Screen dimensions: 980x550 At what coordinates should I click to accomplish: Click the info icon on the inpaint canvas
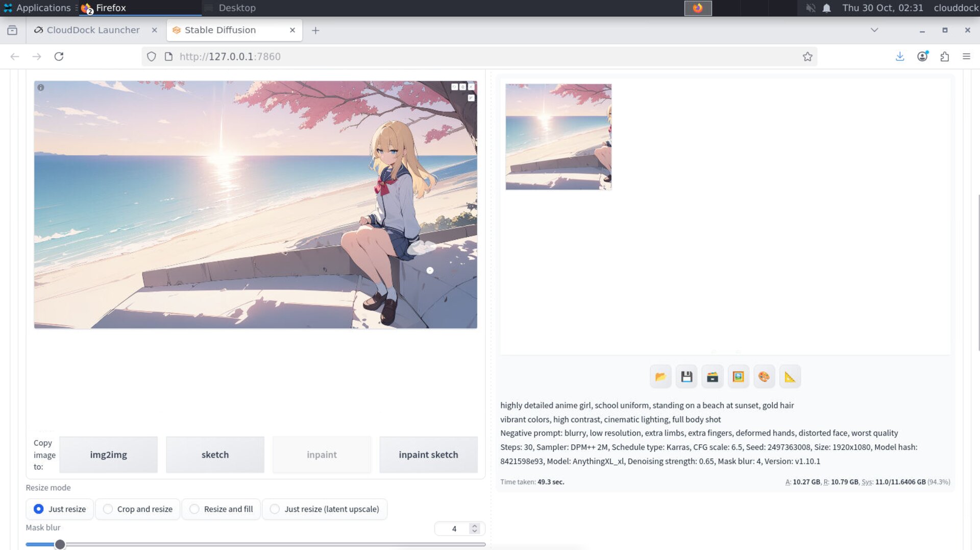(x=41, y=88)
